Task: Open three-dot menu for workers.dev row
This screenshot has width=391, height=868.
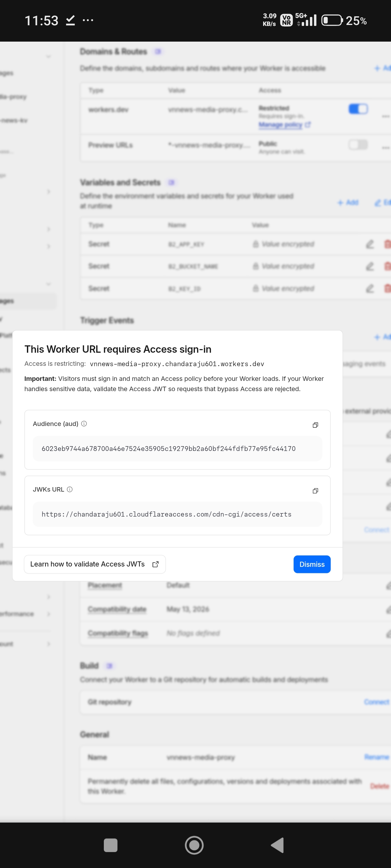Action: coord(386,116)
